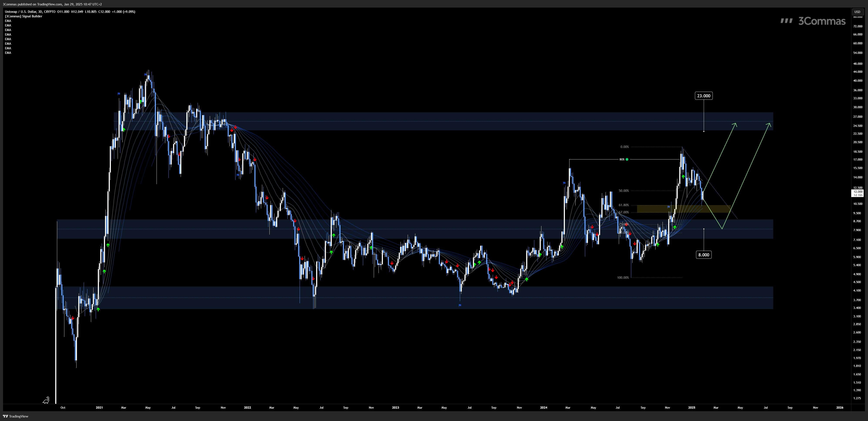The width and height of the screenshot is (868, 421).
Task: Click '22.500' on the price scale
Action: pos(858,134)
